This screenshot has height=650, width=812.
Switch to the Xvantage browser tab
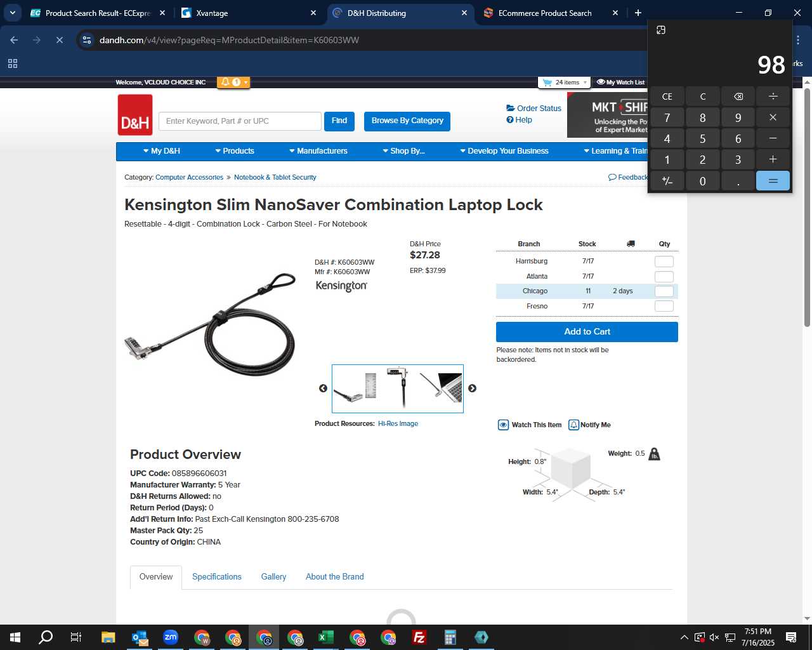tap(248, 13)
